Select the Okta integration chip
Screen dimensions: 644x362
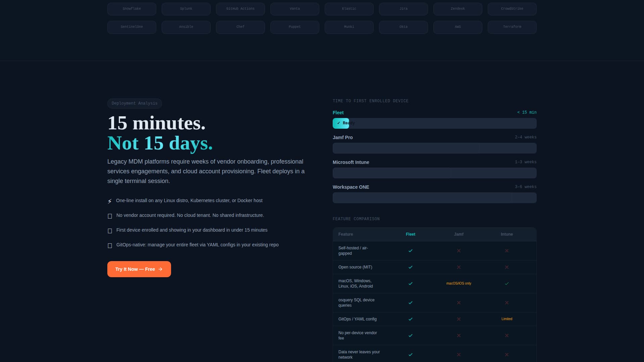tap(404, 27)
